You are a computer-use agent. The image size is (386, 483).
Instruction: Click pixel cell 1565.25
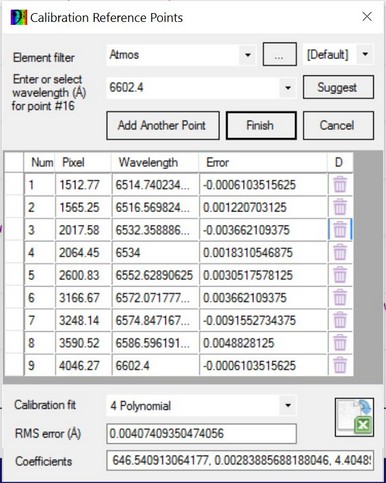pos(83,207)
